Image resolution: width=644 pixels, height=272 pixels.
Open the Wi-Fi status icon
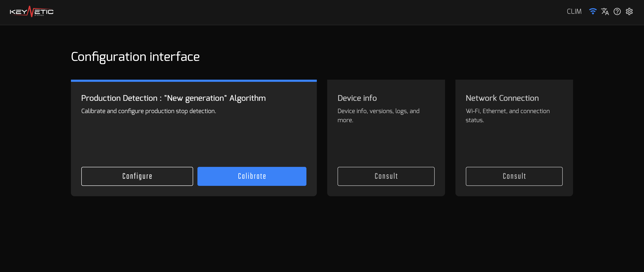593,11
